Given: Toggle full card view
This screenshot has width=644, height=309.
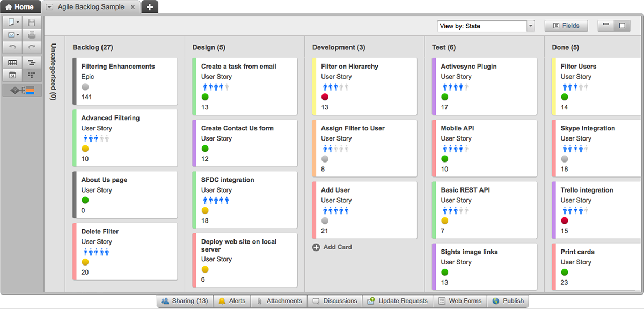Looking at the screenshot, I should click(622, 25).
